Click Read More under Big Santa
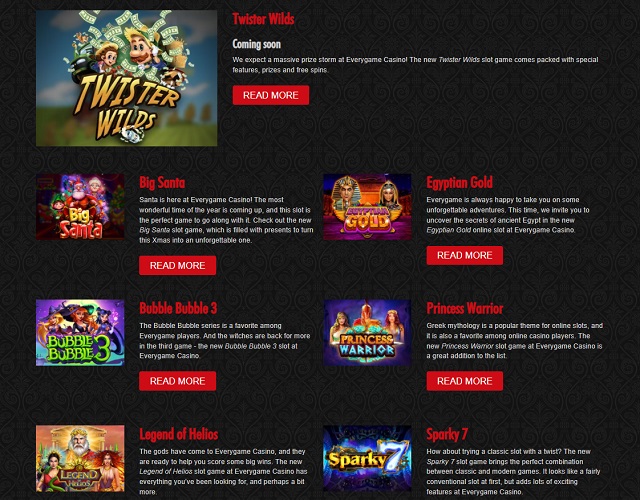Viewport: 640px width, 500px height. click(178, 265)
